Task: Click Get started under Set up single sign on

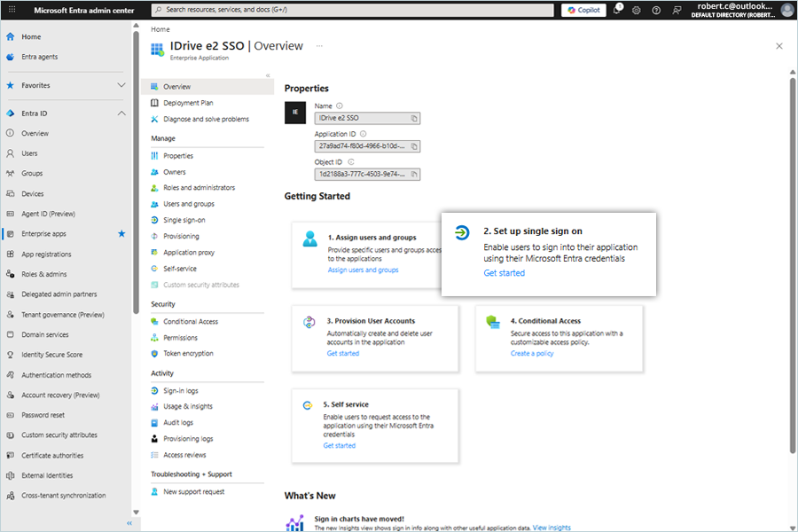Action: [504, 273]
